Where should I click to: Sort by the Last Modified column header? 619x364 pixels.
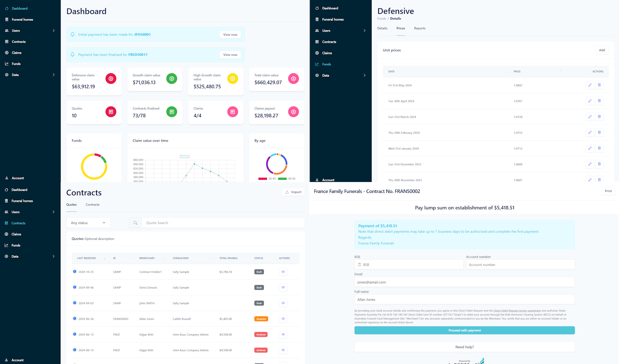coord(86,258)
